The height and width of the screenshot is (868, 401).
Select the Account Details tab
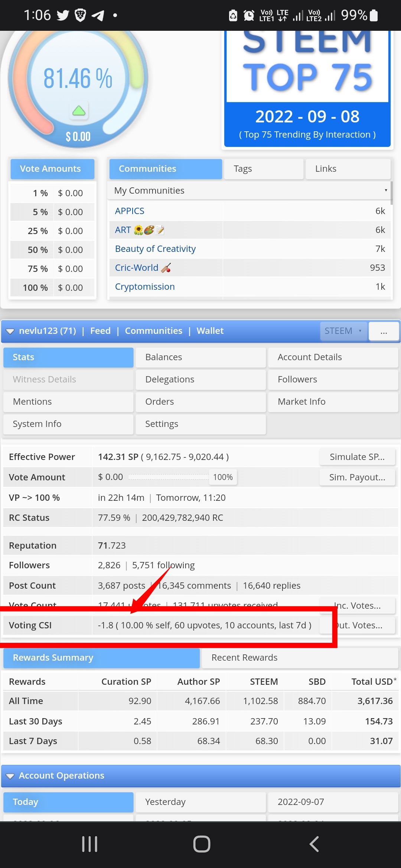(333, 357)
